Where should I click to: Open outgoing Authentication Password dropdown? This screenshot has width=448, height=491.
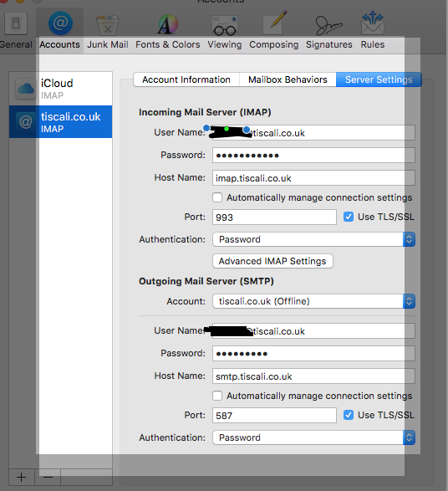pos(313,437)
